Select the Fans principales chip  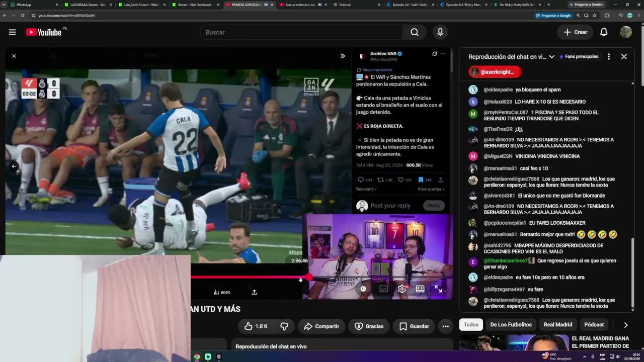coord(579,57)
